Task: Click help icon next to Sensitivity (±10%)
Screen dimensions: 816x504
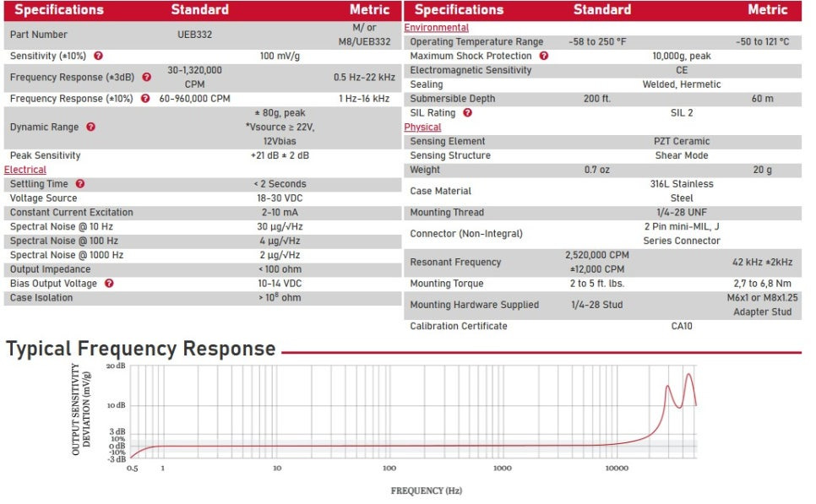Action: pyautogui.click(x=98, y=56)
